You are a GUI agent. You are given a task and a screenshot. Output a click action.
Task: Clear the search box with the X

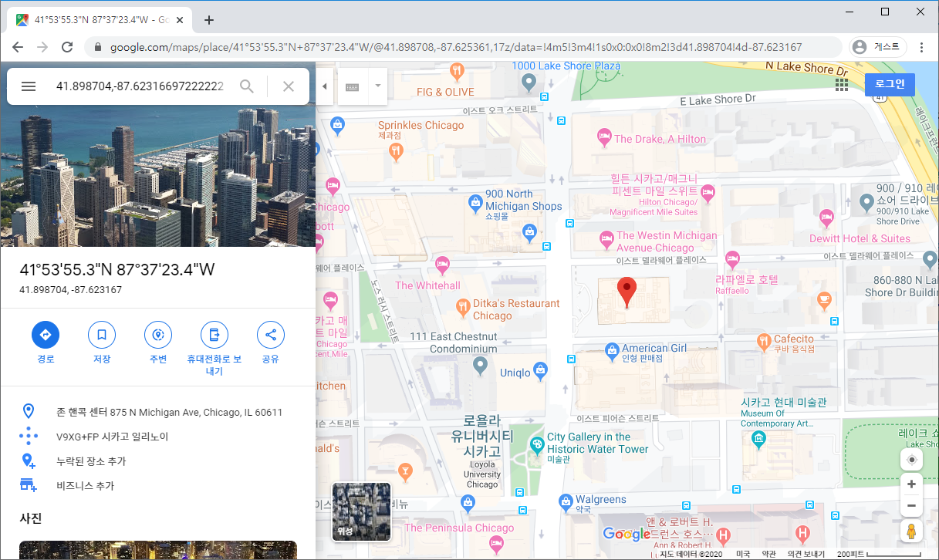coord(289,86)
